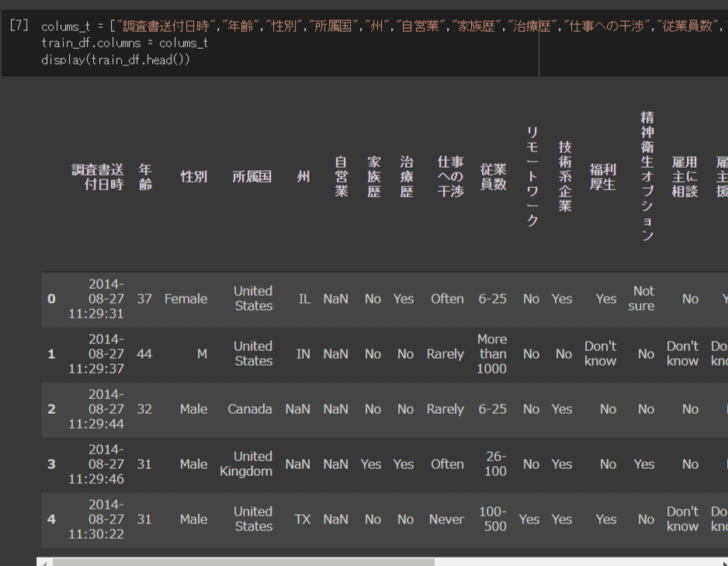Click the 年齢 column header
728x566 pixels.
pos(145,177)
